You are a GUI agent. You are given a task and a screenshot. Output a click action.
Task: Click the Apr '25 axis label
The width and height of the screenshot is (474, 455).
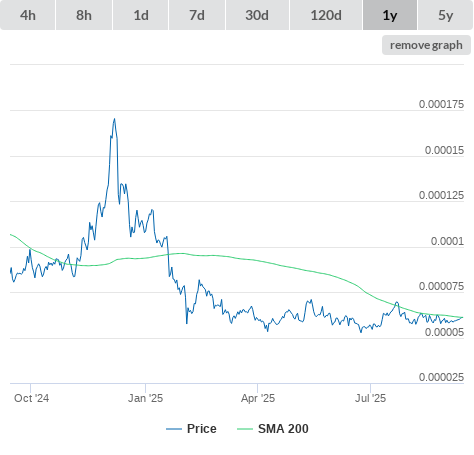click(x=258, y=398)
